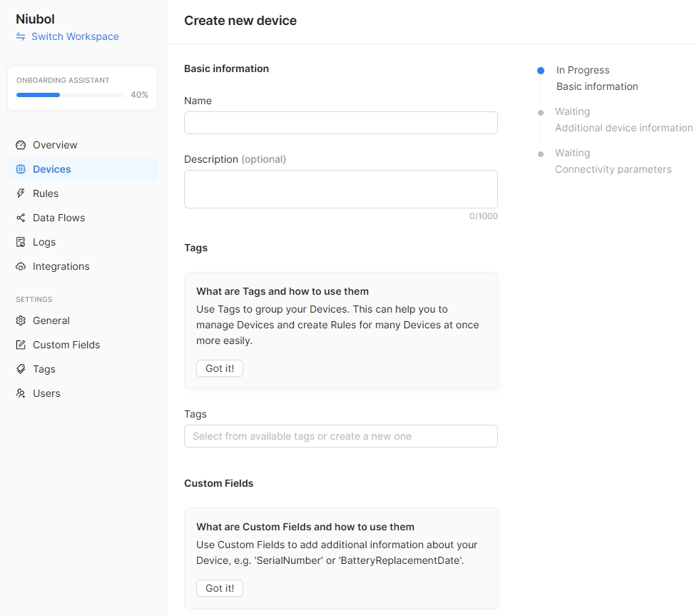Click the Devices chip icon
This screenshot has width=697, height=616.
pyautogui.click(x=21, y=169)
